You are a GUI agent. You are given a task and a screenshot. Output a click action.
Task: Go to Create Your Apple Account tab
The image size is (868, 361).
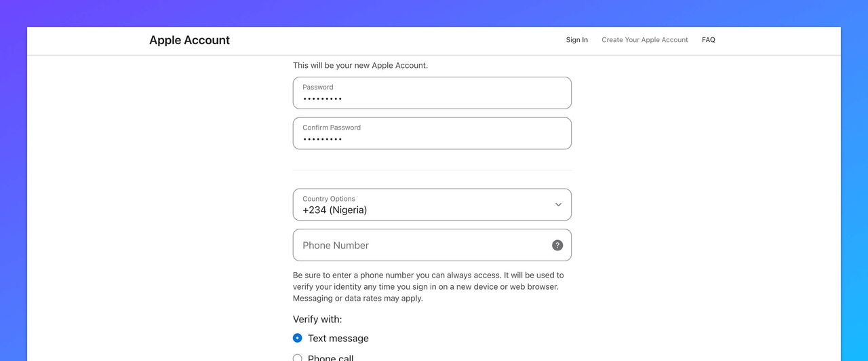645,40
